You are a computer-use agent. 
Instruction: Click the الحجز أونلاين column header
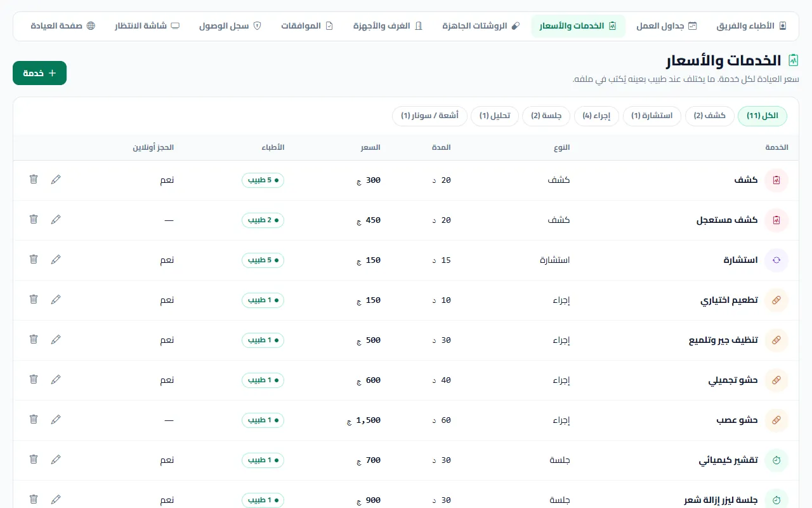pos(153,147)
